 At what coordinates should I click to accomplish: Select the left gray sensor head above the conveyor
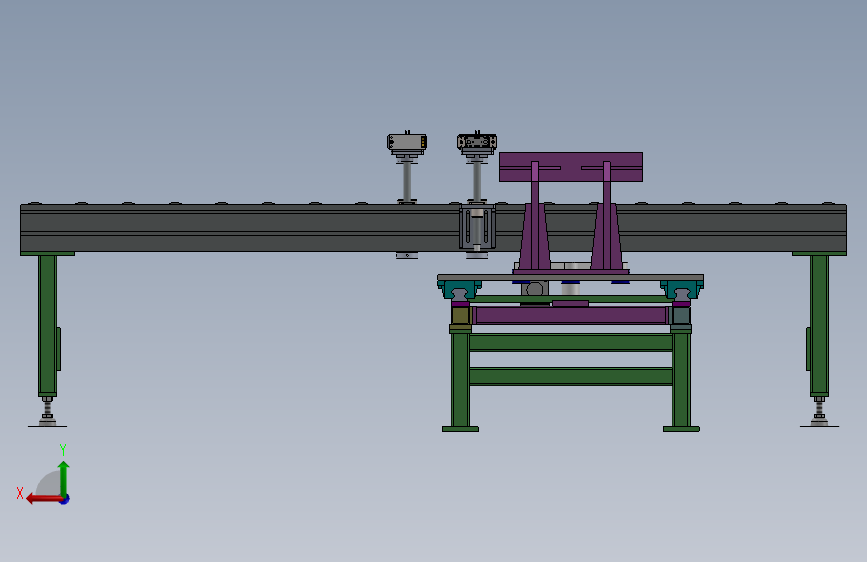[x=407, y=142]
